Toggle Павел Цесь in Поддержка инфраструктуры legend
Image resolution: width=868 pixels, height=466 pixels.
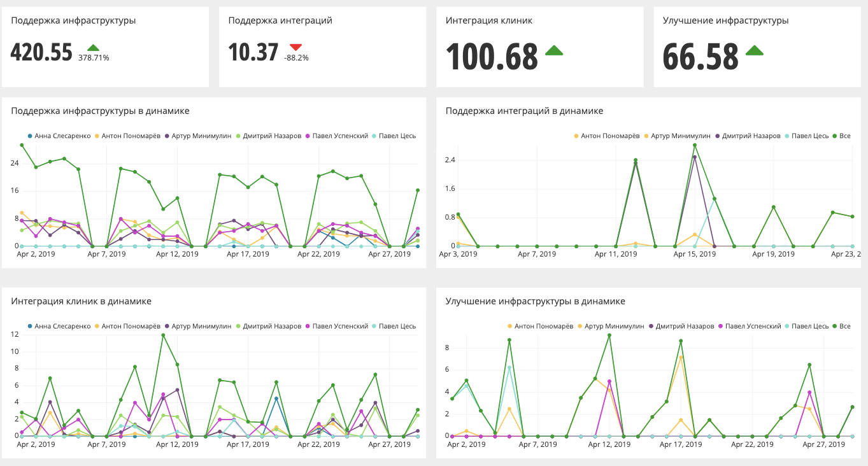click(x=394, y=136)
